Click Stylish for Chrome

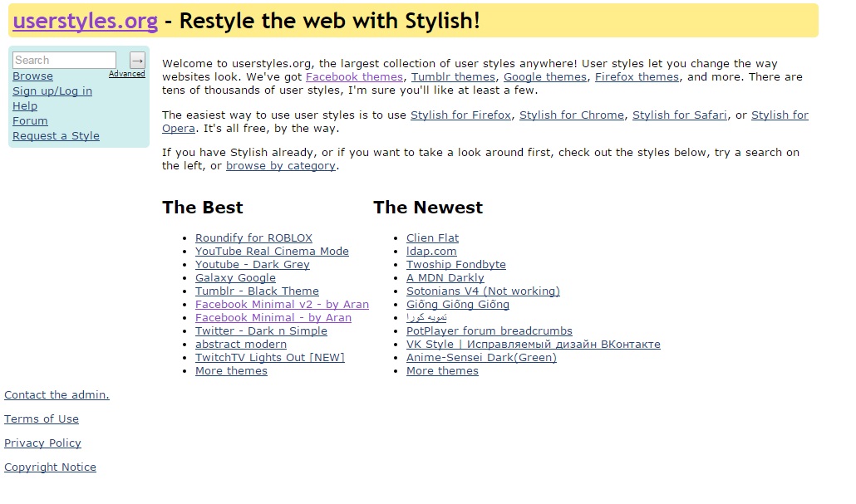(571, 115)
